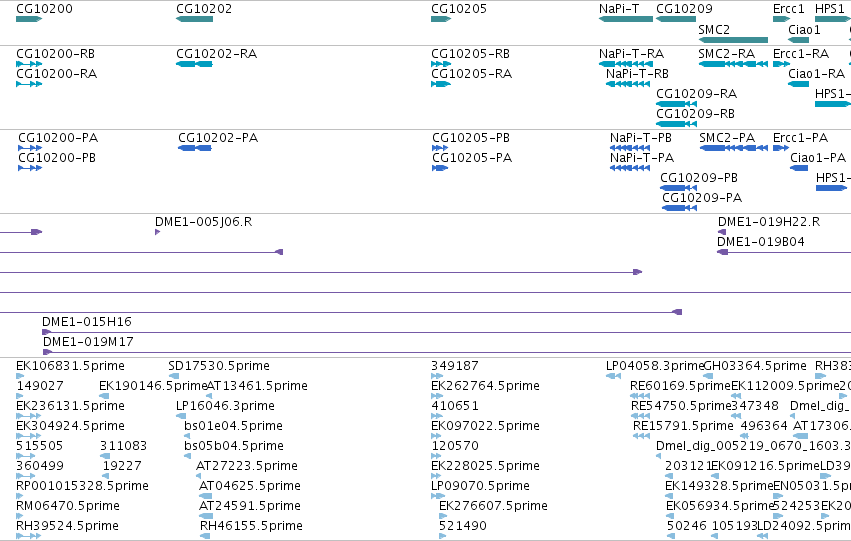Click EST EK106831.5prime
The image size is (851, 541).
(20, 376)
